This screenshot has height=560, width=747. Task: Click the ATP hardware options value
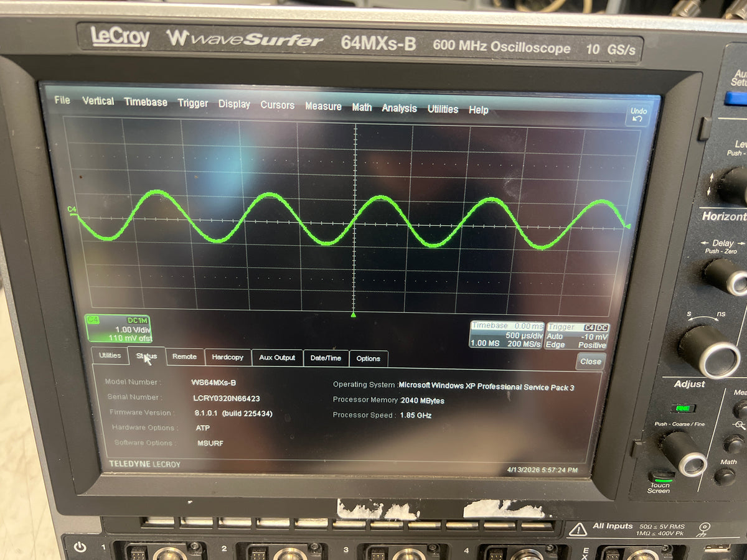coord(203,428)
